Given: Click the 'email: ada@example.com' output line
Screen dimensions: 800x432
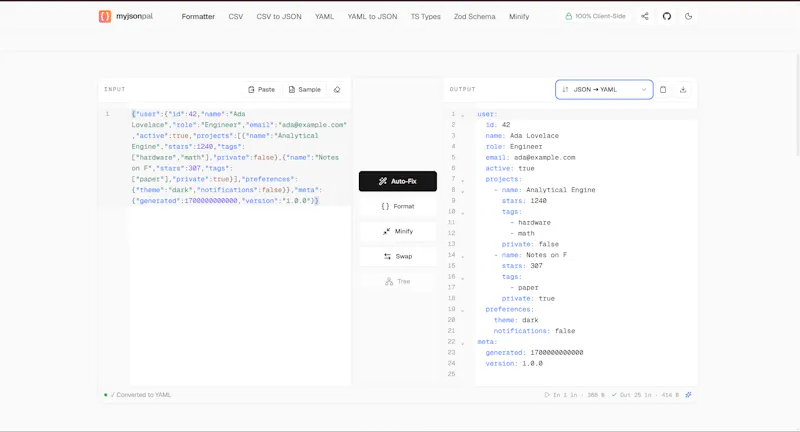Looking at the screenshot, I should (530, 158).
